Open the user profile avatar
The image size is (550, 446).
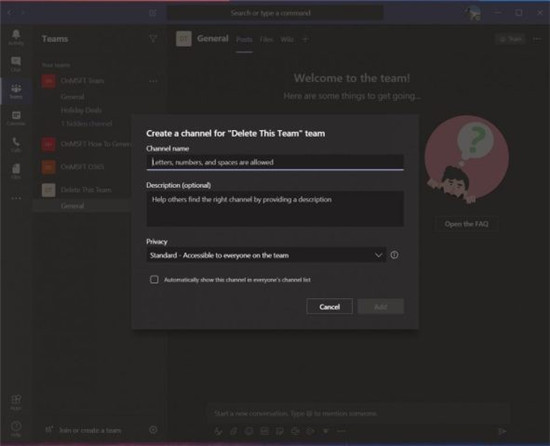[473, 13]
